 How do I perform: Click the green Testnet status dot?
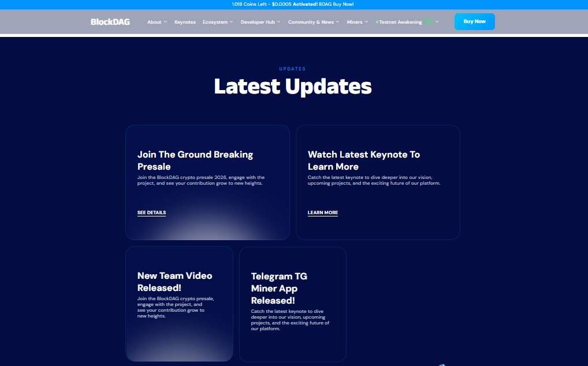pos(377,22)
